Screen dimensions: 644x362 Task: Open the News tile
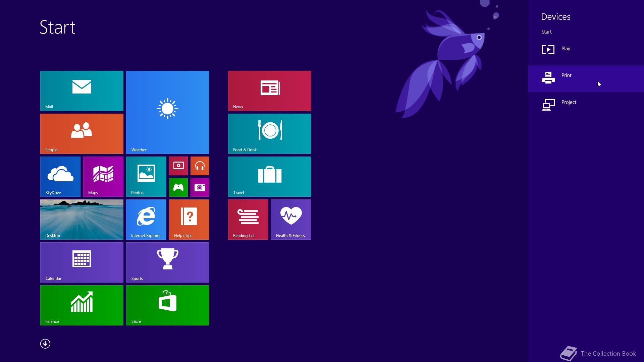click(x=270, y=91)
